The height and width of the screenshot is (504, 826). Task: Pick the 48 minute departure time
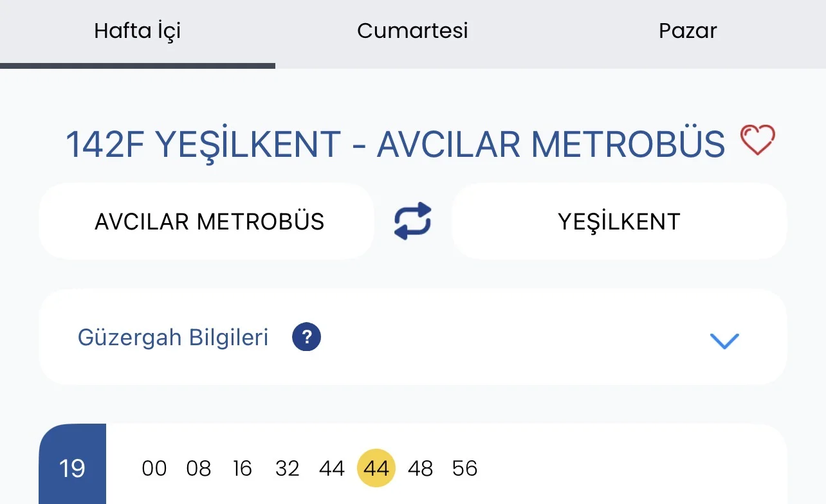[421, 469]
